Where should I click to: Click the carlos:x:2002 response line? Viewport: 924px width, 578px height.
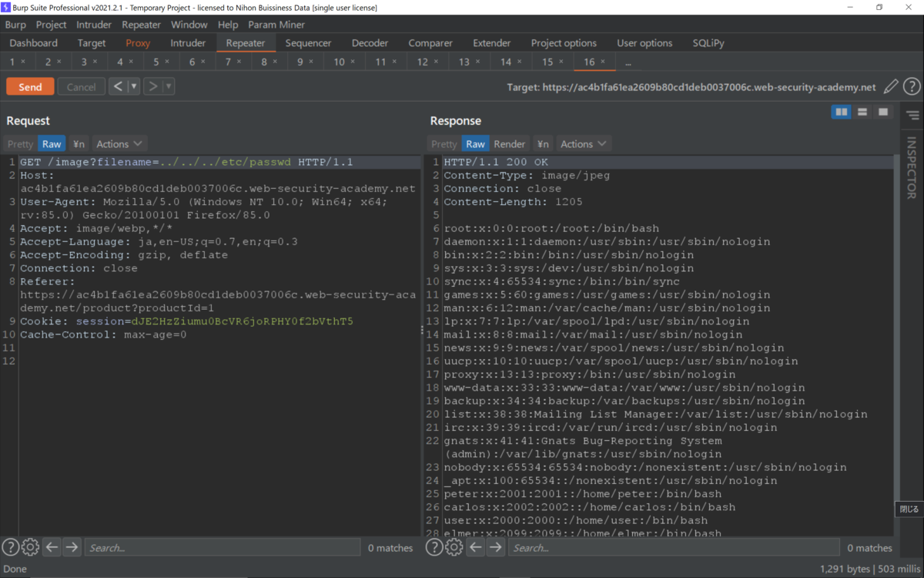(x=589, y=507)
